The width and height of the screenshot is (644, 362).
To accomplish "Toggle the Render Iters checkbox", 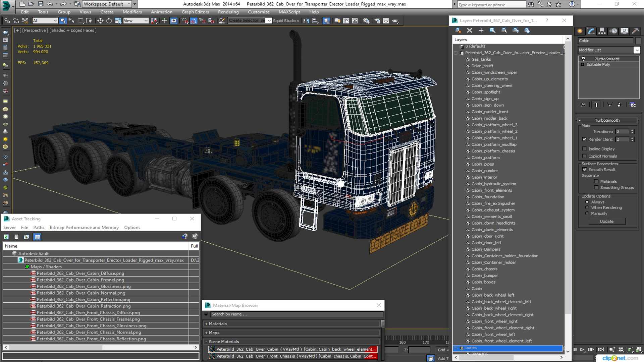I will click(x=584, y=139).
